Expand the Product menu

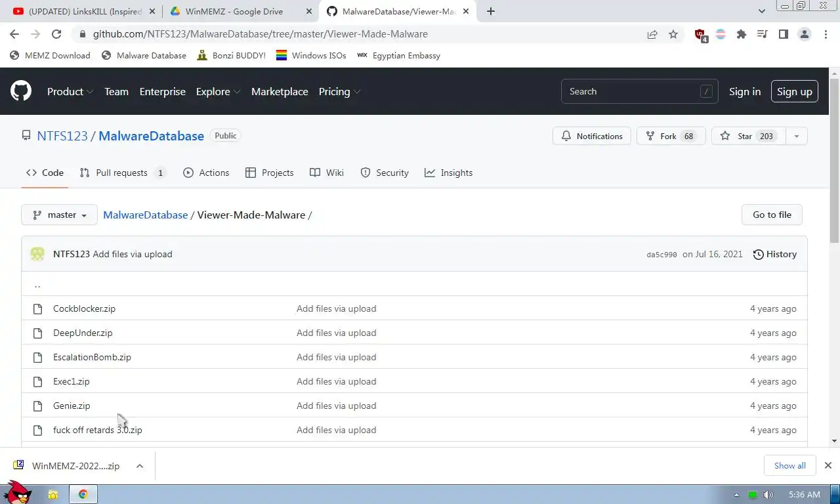(x=70, y=91)
